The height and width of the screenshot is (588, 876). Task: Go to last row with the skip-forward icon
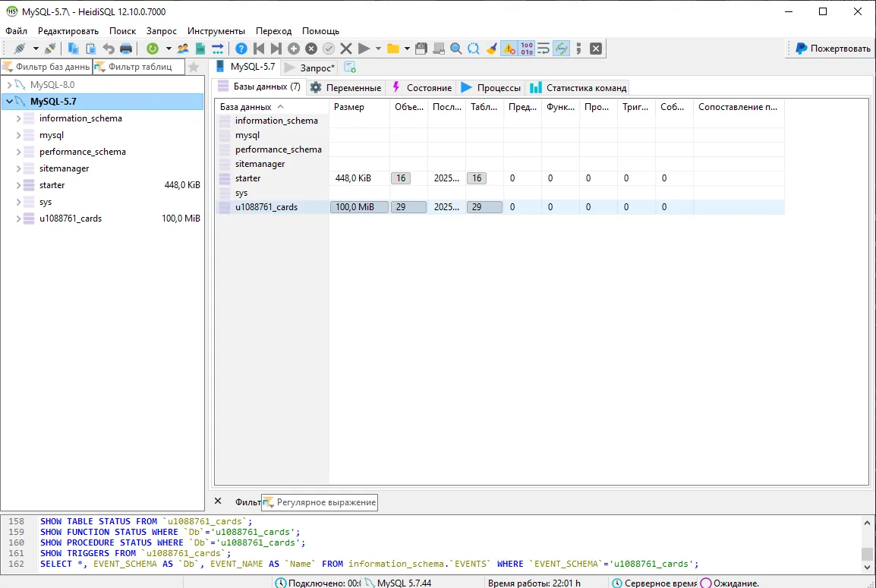276,49
